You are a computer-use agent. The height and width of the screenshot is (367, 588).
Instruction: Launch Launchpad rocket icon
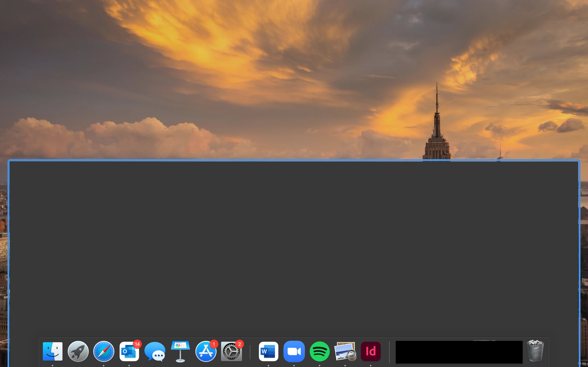click(x=78, y=351)
